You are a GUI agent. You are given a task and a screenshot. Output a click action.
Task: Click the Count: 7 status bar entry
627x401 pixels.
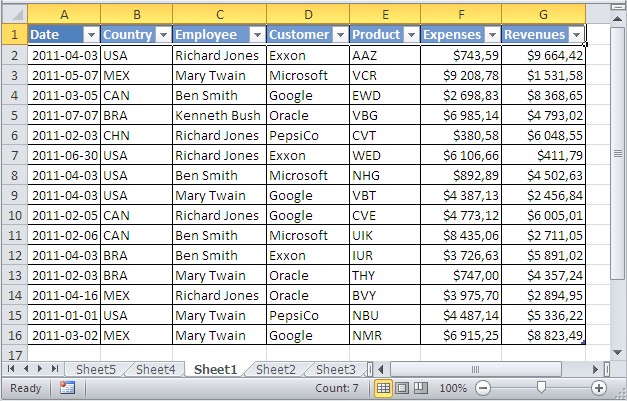[x=337, y=388]
